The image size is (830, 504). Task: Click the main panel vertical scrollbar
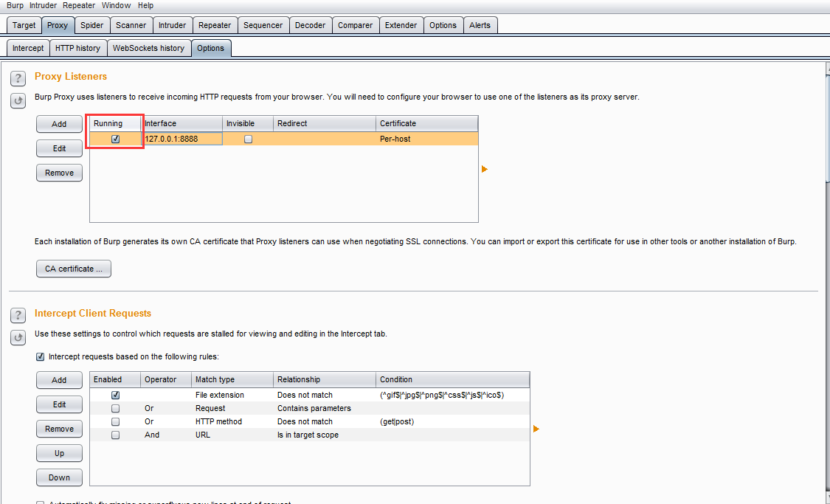(x=827, y=130)
